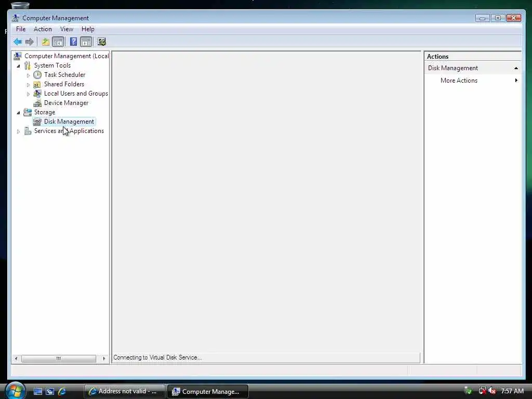Click the Shared Folders icon
532x399 pixels.
pyautogui.click(x=37, y=84)
